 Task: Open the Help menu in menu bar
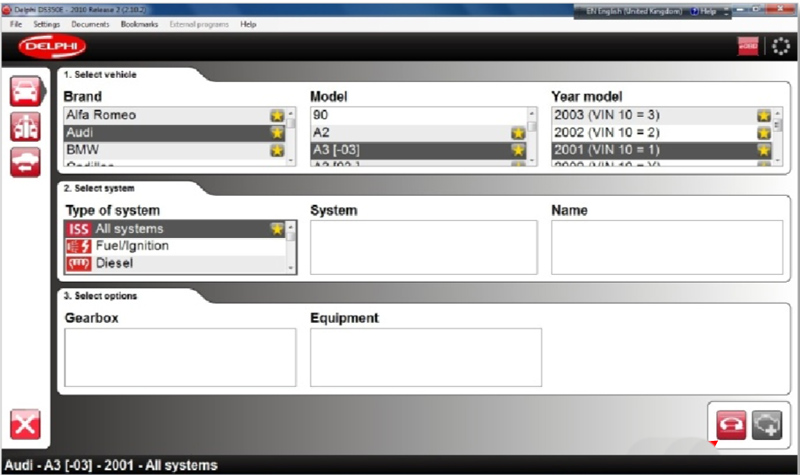248,24
